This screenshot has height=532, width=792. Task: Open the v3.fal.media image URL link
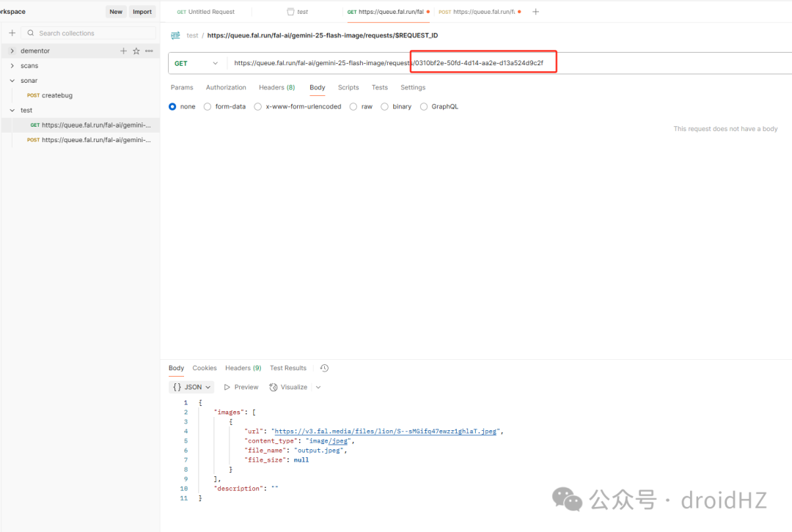pos(386,431)
